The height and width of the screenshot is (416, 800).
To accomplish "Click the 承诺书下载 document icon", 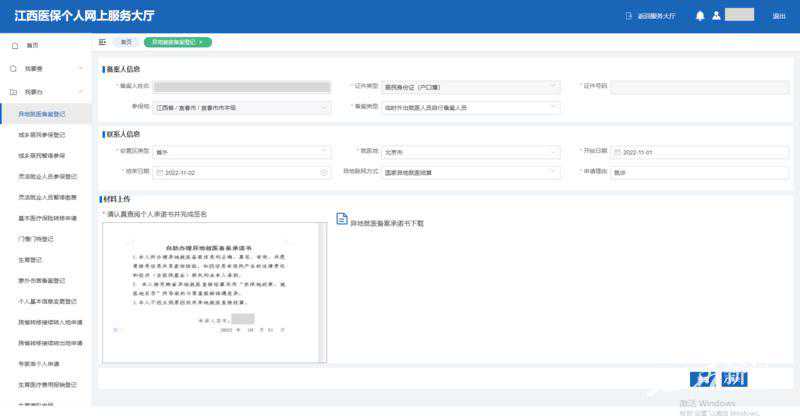I will (x=341, y=219).
